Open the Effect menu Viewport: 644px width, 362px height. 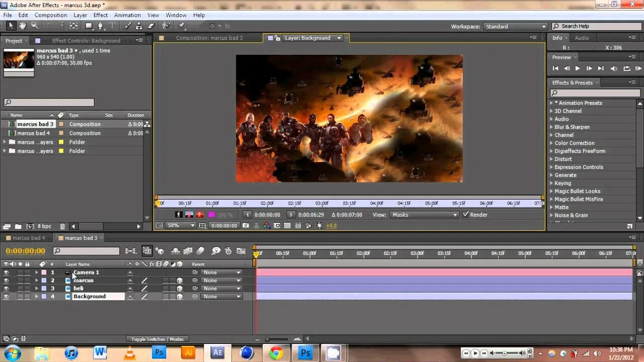pos(101,15)
